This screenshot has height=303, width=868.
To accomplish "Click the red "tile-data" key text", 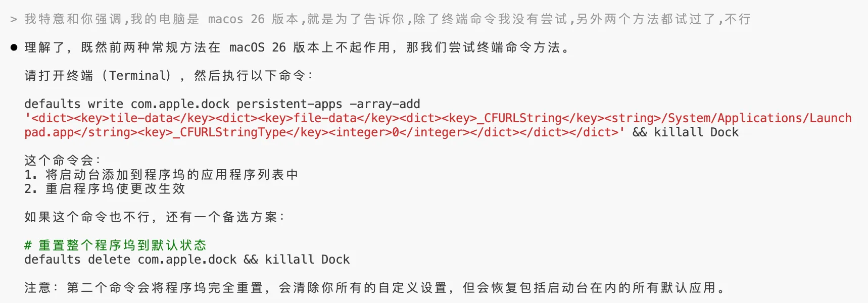I will tap(141, 118).
